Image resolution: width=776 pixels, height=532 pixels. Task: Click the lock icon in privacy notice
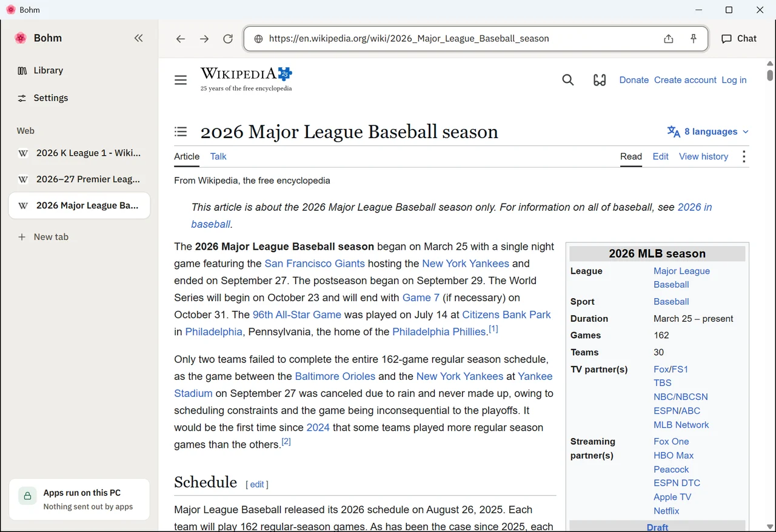[27, 496]
